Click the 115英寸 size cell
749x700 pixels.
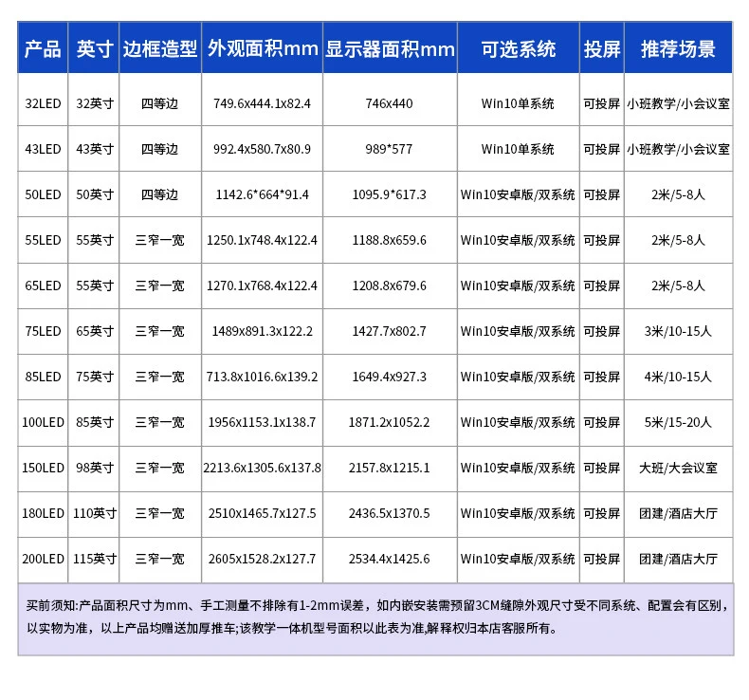[x=95, y=559]
